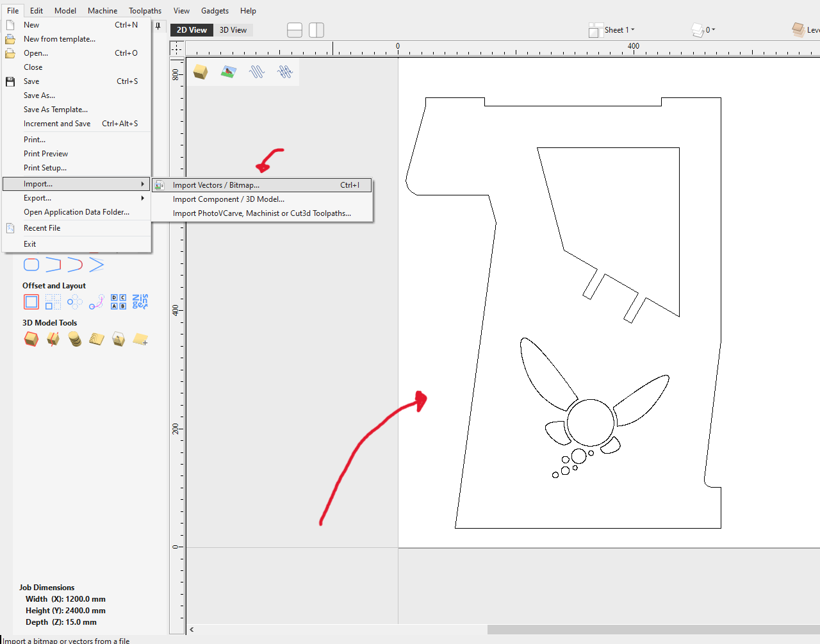Screen dimensions: 820x644
Task: Choose Import Vectors / Bitmap
Action: (262, 185)
